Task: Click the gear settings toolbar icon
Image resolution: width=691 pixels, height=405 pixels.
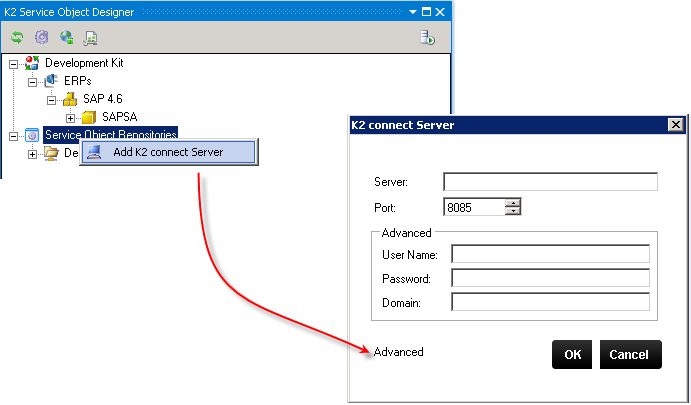Action: (42, 37)
